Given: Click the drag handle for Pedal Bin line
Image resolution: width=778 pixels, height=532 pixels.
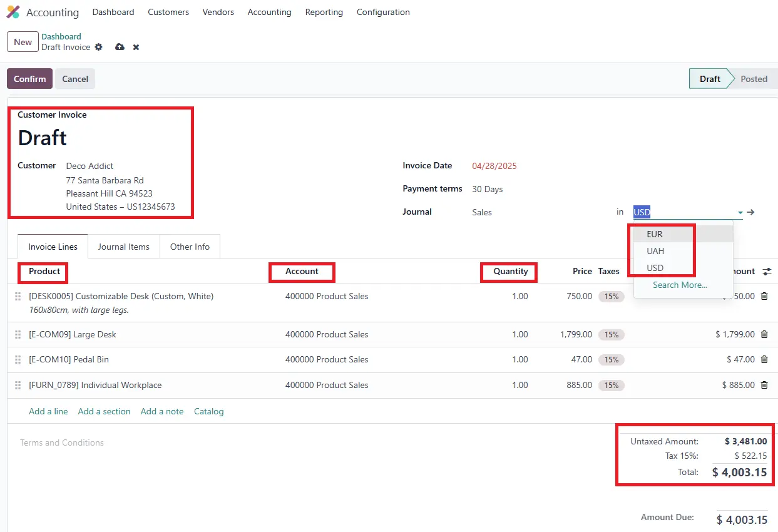Looking at the screenshot, I should [x=18, y=359].
